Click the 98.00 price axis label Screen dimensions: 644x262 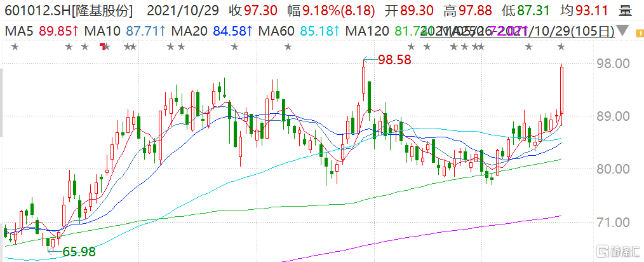(613, 64)
